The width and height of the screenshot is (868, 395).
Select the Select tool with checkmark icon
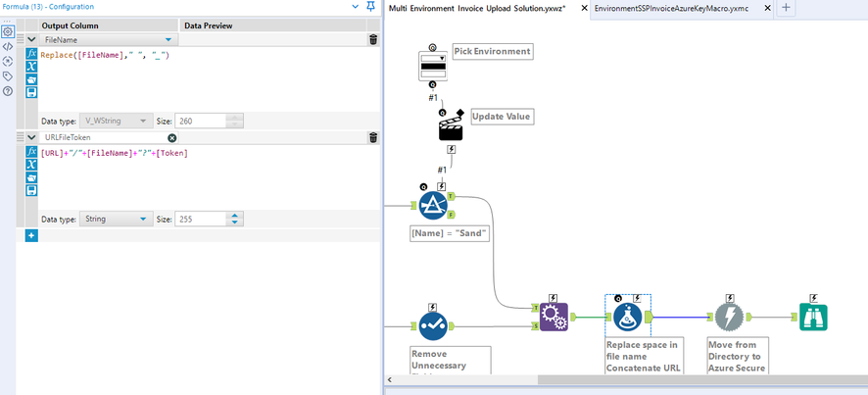433,325
